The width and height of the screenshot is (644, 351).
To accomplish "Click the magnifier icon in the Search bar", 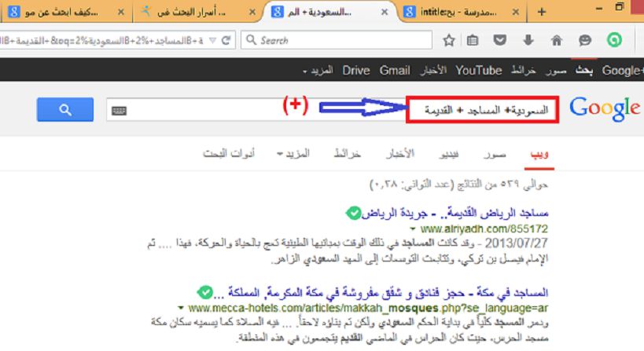I will coord(251,40).
